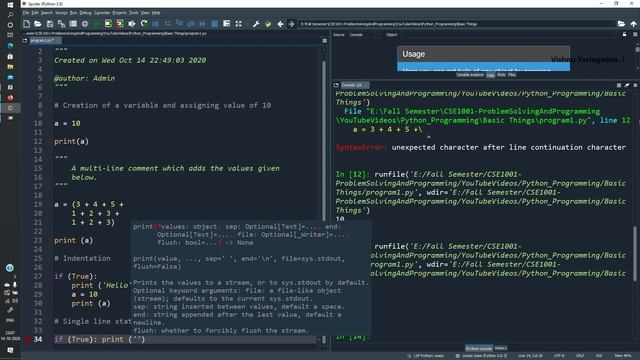Open the Help pane options menu
This screenshot has width=640, height=360.
click(x=636, y=35)
